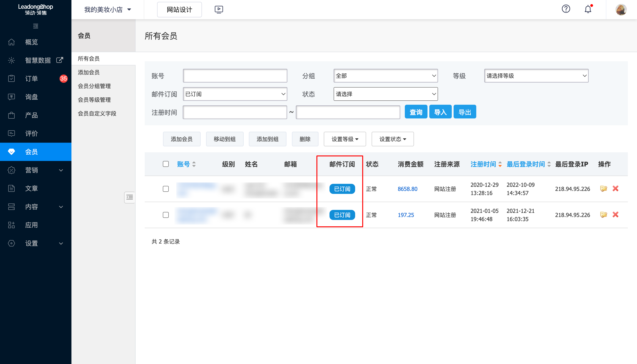The image size is (637, 364).
Task: Open consumption amount link 8658.80
Action: click(x=407, y=189)
